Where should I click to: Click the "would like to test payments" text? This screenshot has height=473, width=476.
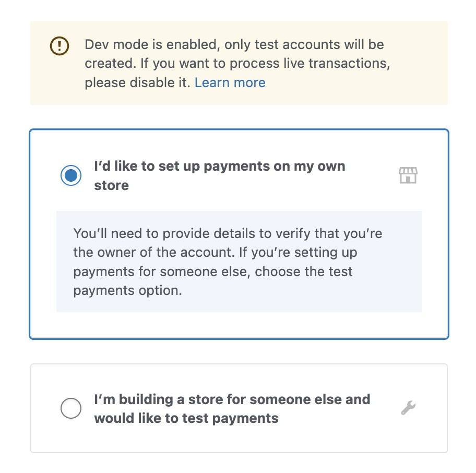tap(186, 418)
